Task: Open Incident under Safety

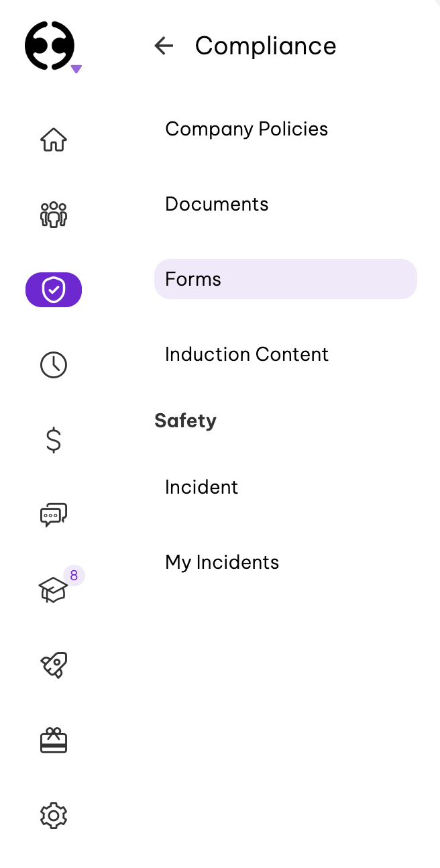Action: (201, 487)
